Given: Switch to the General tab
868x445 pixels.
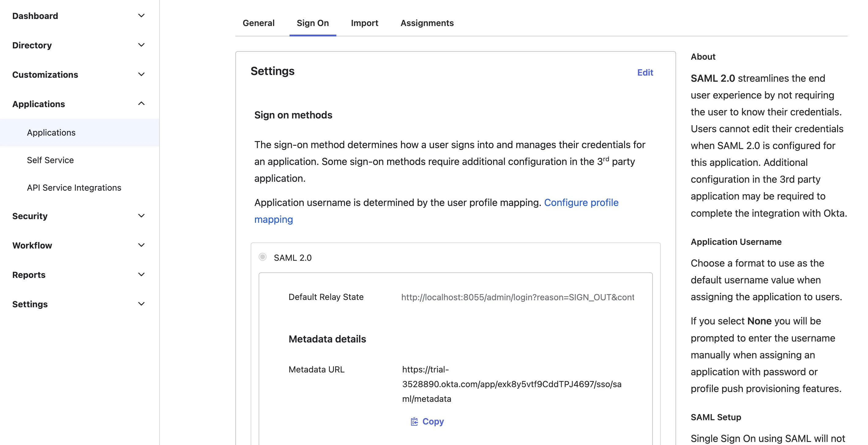Looking at the screenshot, I should tap(258, 23).
